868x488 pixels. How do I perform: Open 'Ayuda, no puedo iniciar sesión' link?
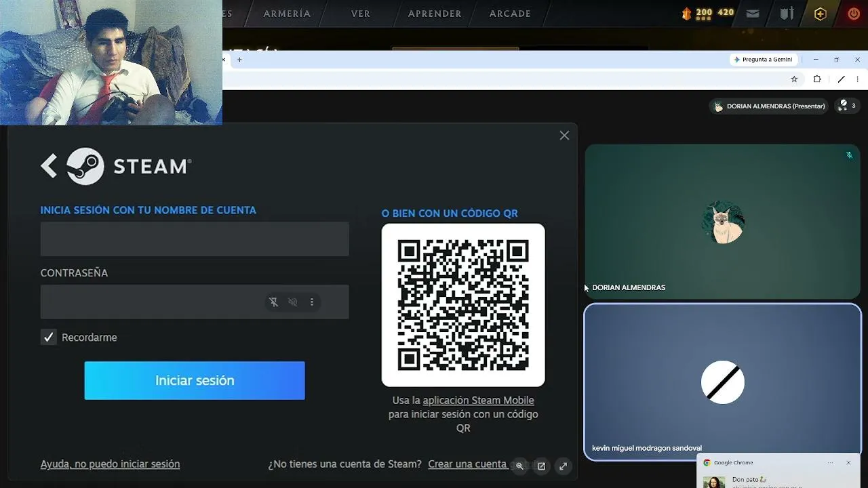[x=110, y=464]
